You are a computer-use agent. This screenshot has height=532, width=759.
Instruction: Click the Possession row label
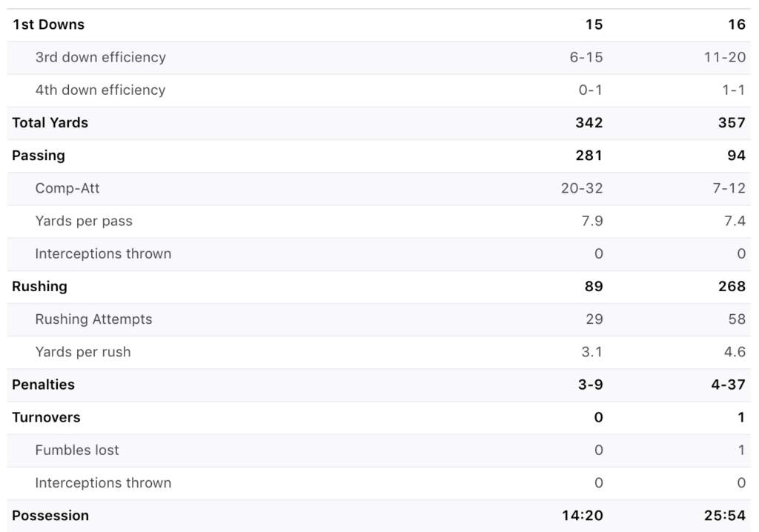(50, 516)
